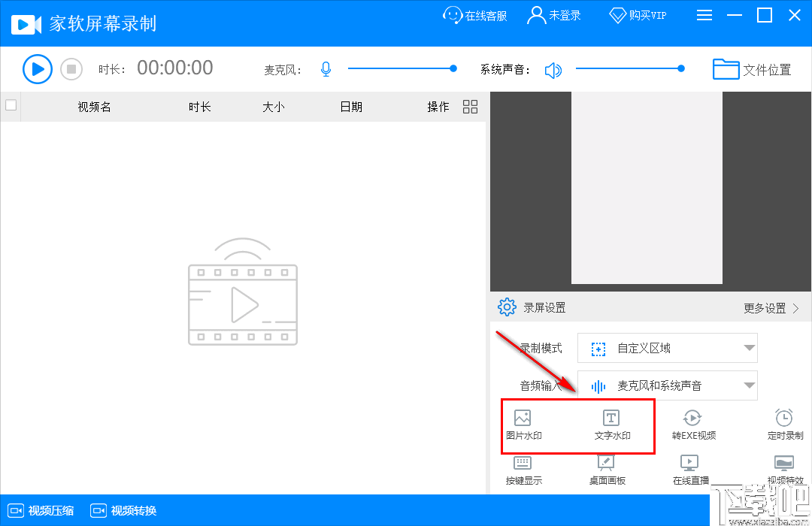Screen dimensions: 812x526
Task: Open the 音频输入 audio input dropdown
Action: click(667, 385)
